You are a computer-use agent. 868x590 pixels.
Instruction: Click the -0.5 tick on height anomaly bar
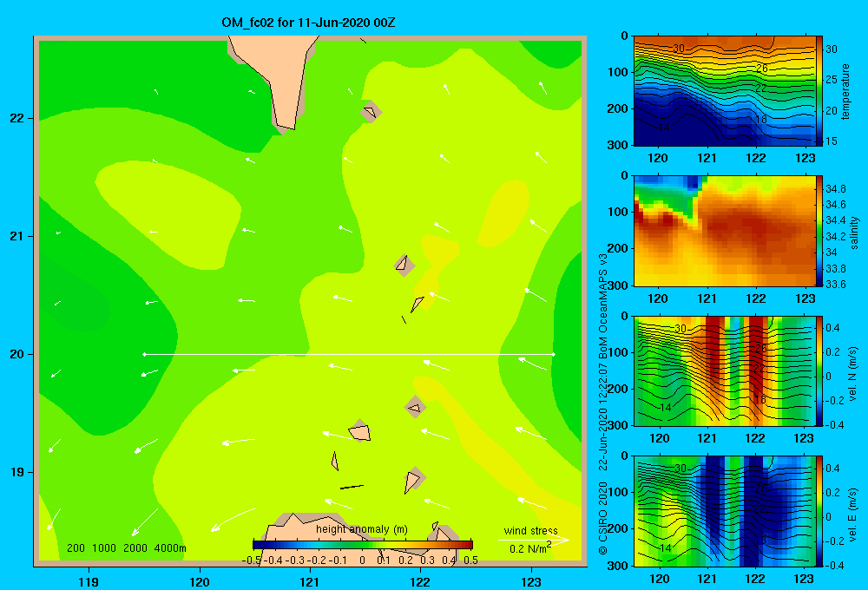[252, 560]
